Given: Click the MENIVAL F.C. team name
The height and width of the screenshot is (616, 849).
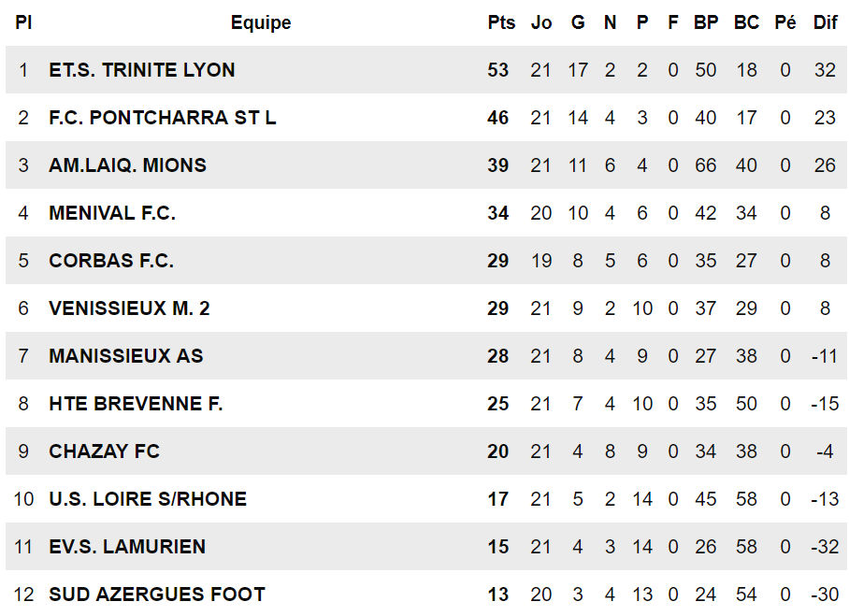Looking at the screenshot, I should point(112,213).
